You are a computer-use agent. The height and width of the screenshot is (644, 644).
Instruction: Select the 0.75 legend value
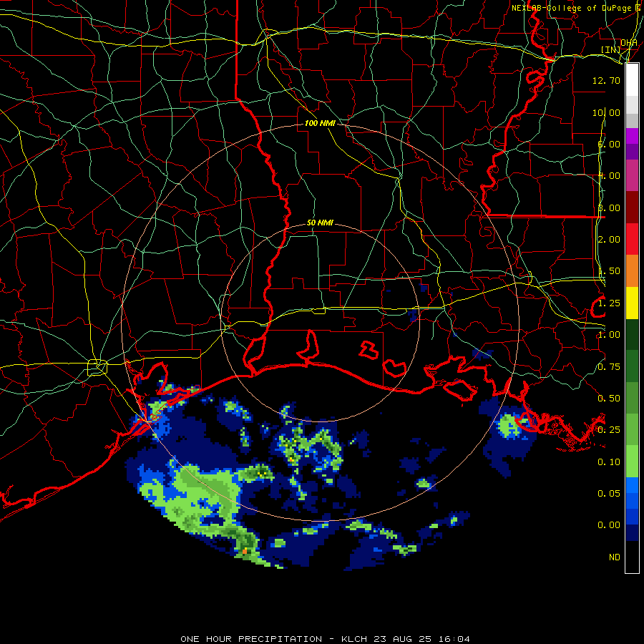tap(609, 367)
